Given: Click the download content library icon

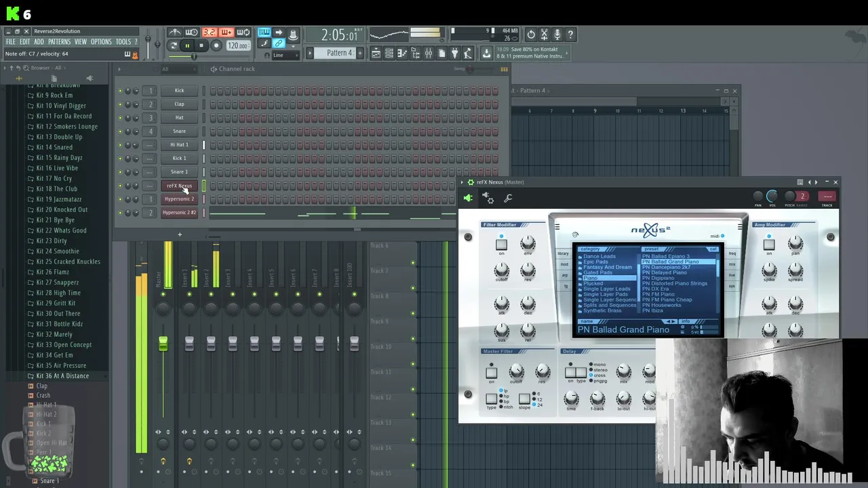Looking at the screenshot, I should [x=486, y=53].
